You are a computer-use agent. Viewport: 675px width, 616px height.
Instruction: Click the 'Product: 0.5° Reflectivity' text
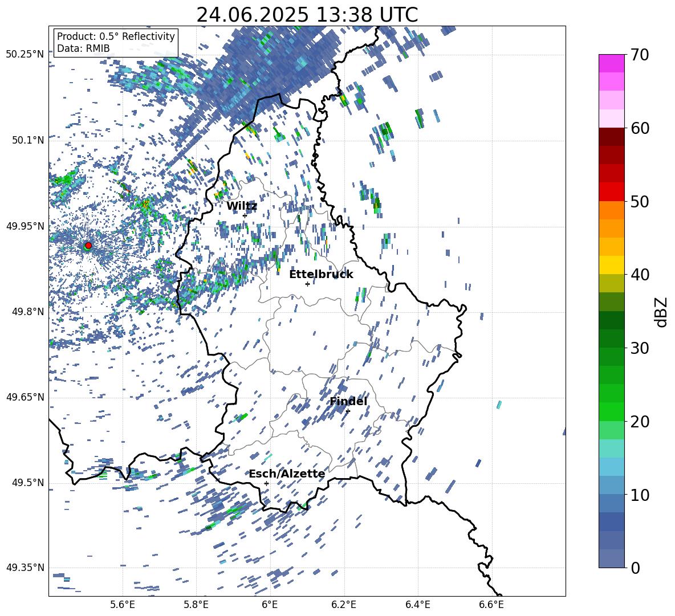(116, 36)
